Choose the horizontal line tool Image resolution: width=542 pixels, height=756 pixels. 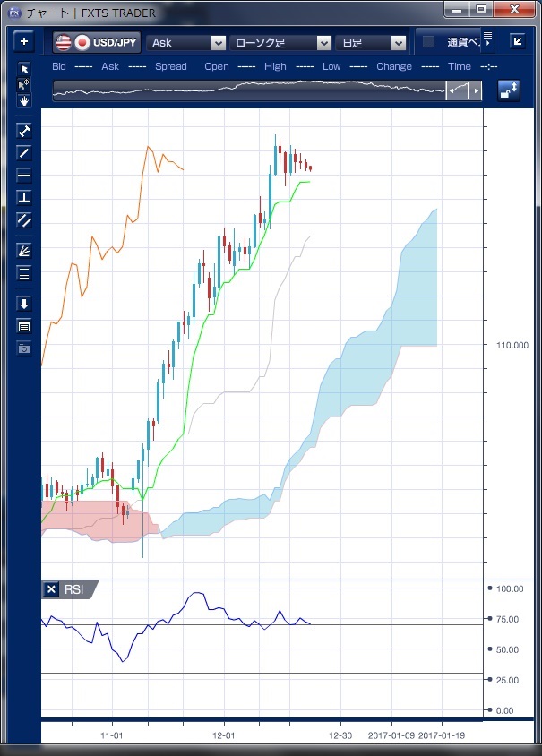[x=24, y=175]
